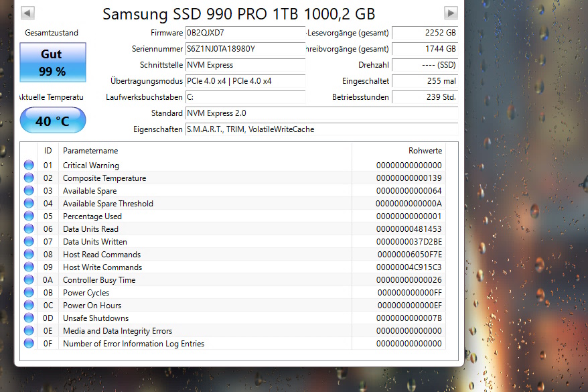Click status circle for Controller Busy Time row
The height and width of the screenshot is (392, 588).
click(x=29, y=280)
